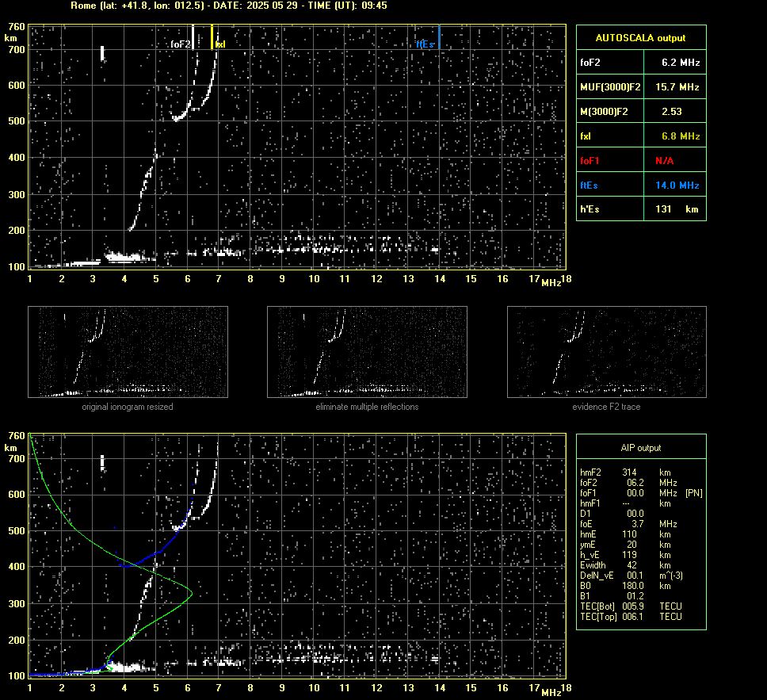The width and height of the screenshot is (767, 700).
Task: Click the 'eliminate multiple reflections' caption
Action: 367,407
